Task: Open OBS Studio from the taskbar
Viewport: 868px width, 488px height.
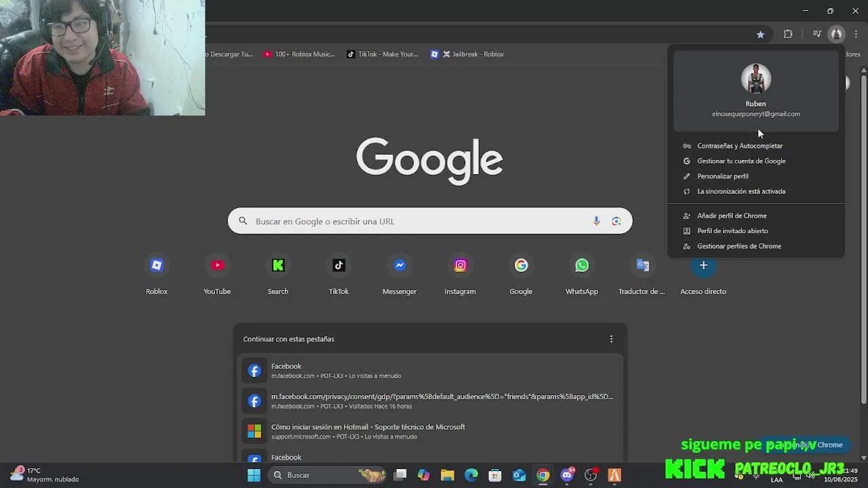Action: tap(591, 475)
